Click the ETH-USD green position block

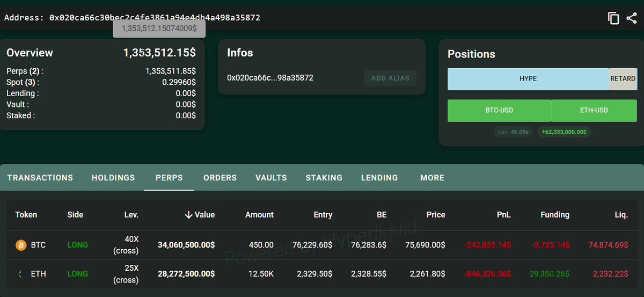tap(594, 111)
